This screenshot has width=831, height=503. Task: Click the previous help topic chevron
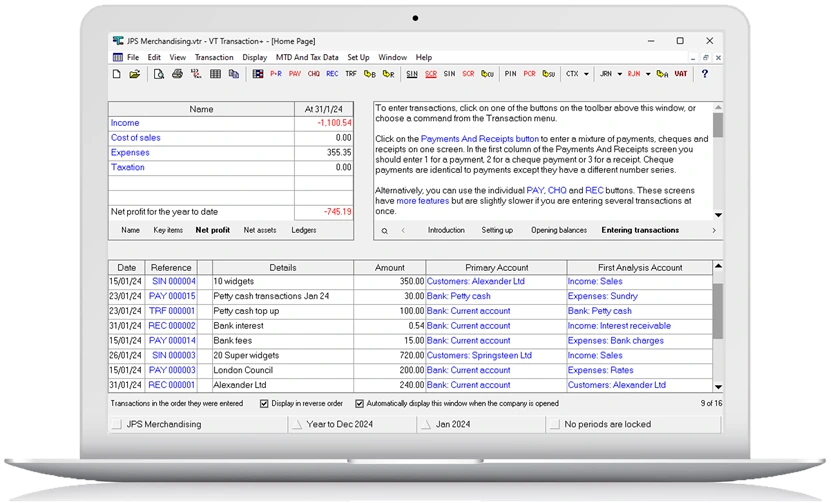click(x=403, y=231)
